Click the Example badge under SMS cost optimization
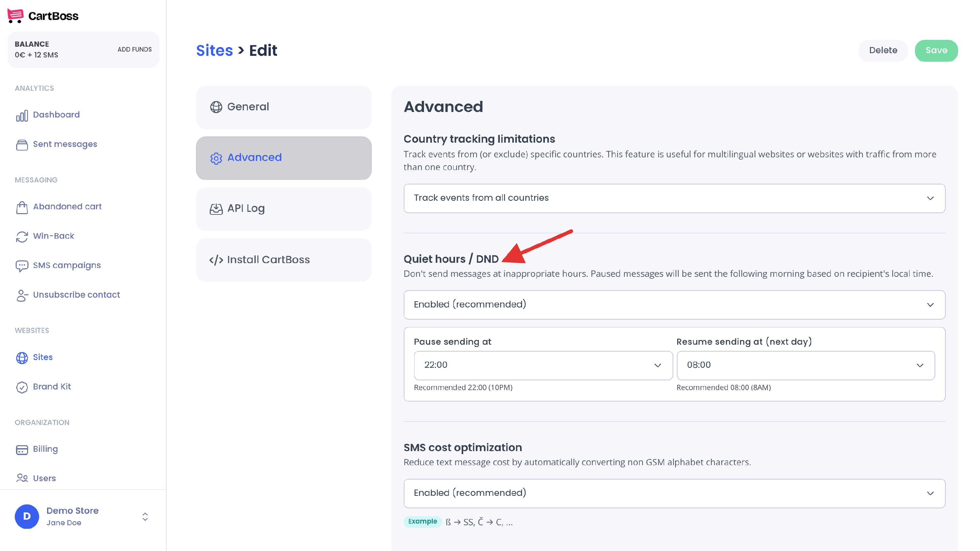 422,521
